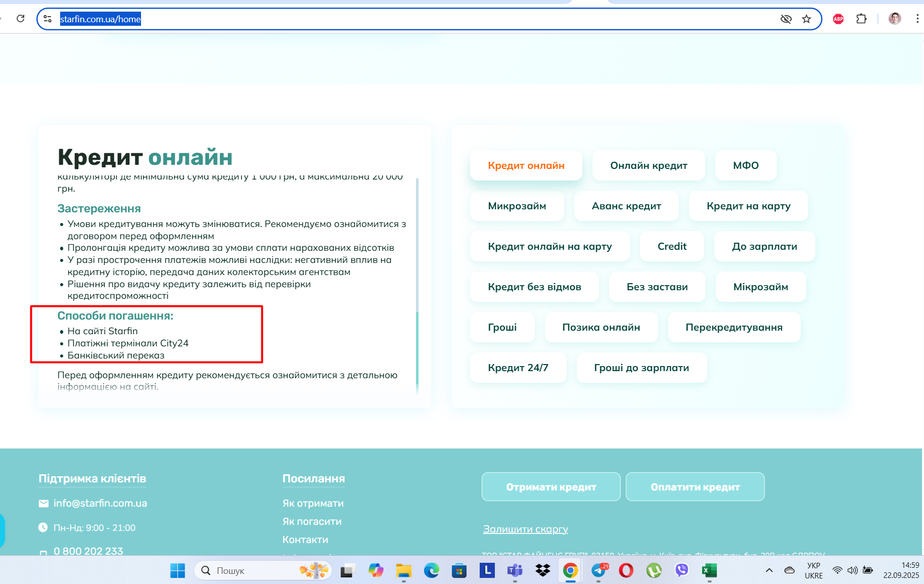Open Microsoft Edge from the taskbar
The height and width of the screenshot is (584, 924).
tap(431, 570)
